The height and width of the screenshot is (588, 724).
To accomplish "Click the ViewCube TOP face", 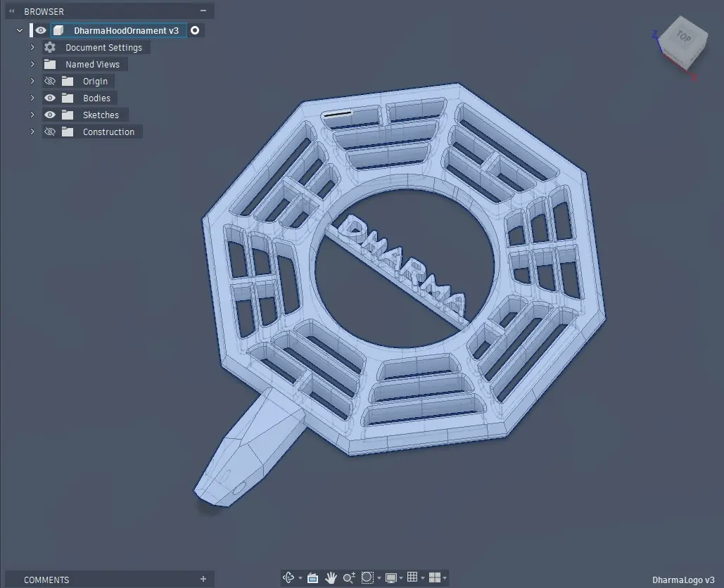I will coord(683,37).
